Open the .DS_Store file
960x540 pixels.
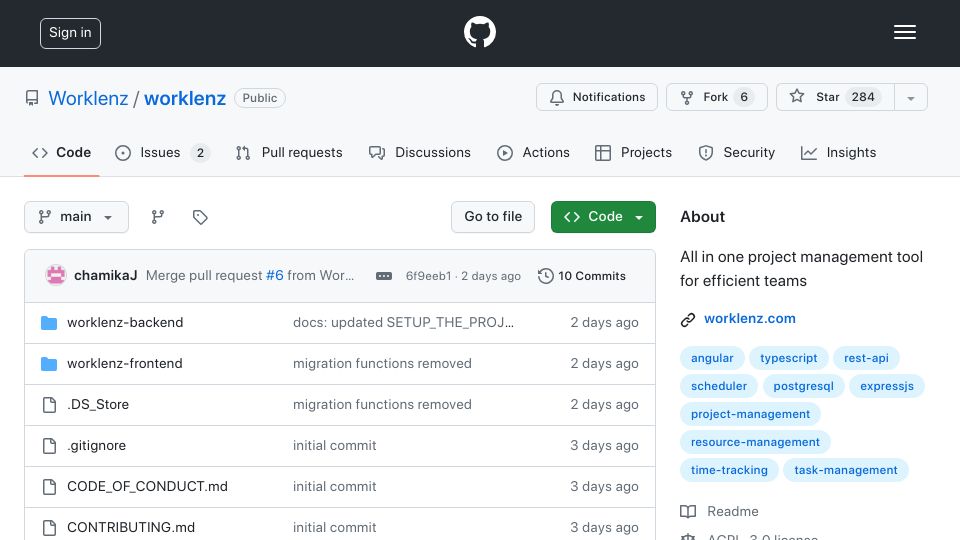click(x=98, y=405)
